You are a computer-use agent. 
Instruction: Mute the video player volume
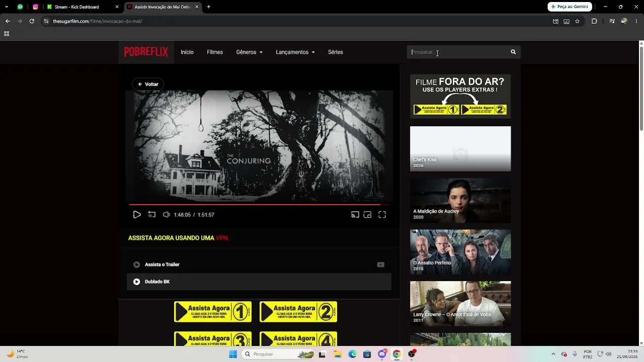pos(166,215)
